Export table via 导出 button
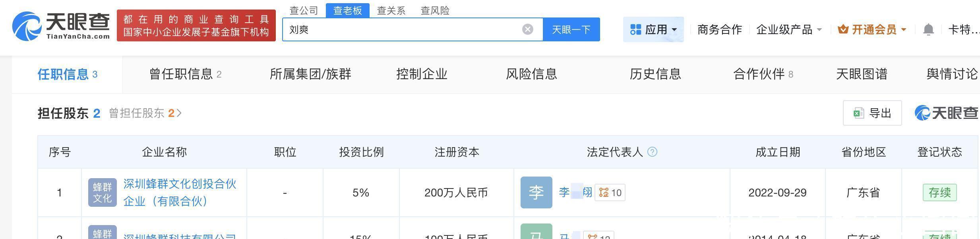Screen dimensions: 980x239 (872, 113)
